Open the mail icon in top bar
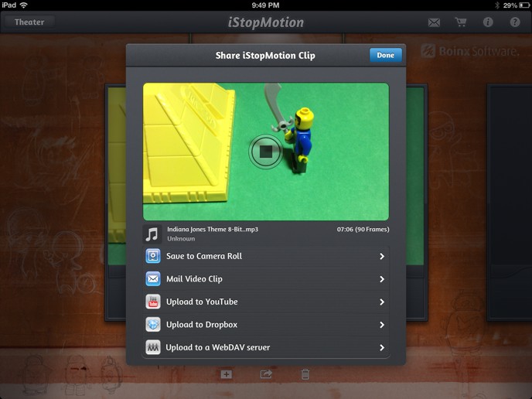Viewport: 532px width, 399px height. click(x=434, y=22)
